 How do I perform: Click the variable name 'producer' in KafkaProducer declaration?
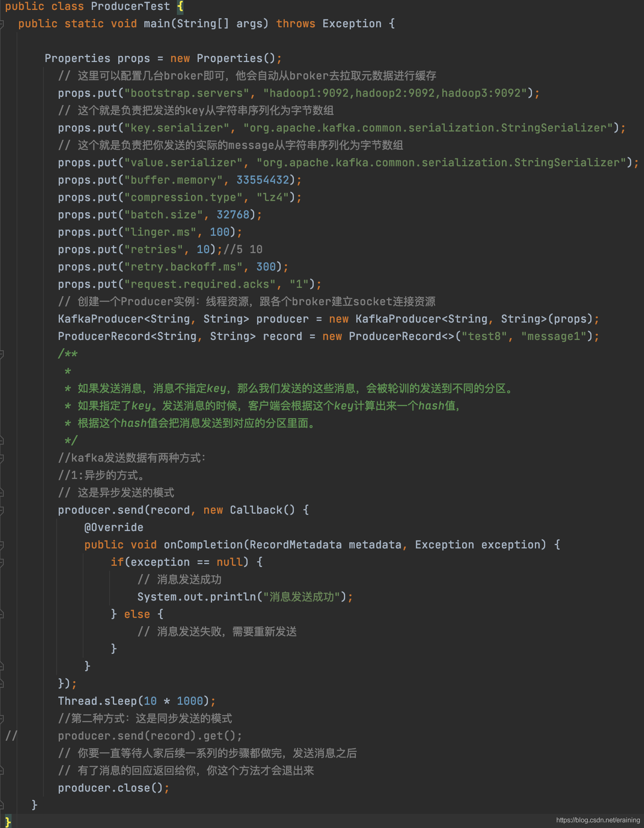pos(282,319)
